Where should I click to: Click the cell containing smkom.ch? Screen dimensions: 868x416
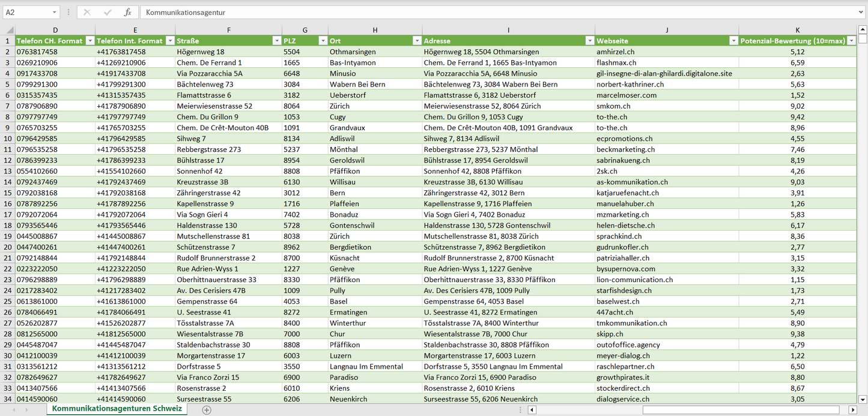(613, 106)
